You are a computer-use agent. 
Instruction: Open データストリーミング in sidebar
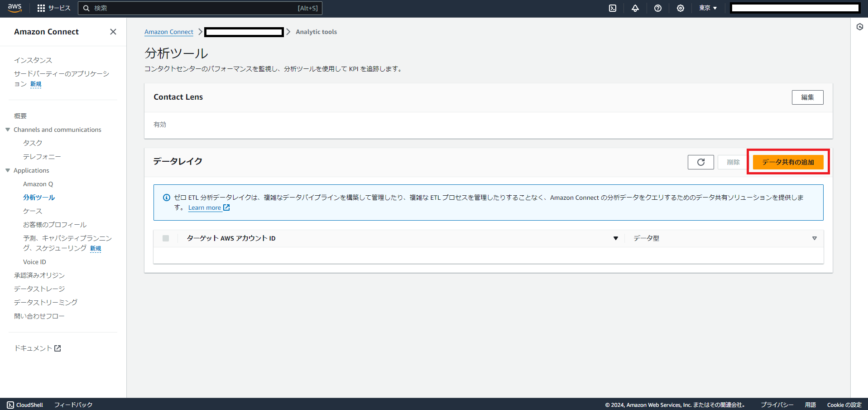click(x=46, y=303)
